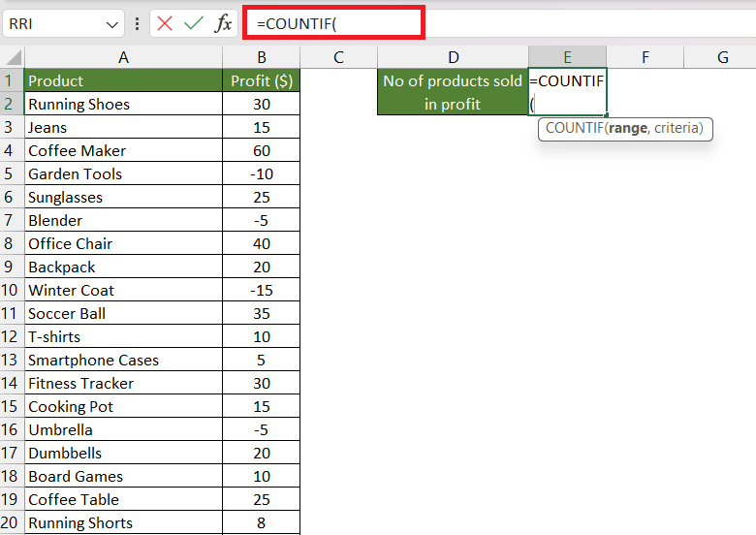Select the Office Chair cell
The image size is (756, 535).
(x=123, y=243)
